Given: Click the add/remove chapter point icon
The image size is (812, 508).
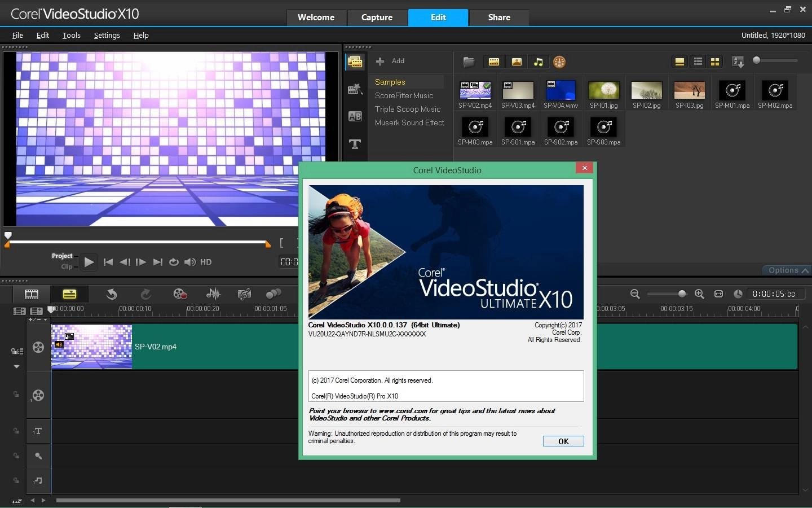Looking at the screenshot, I should (33, 319).
